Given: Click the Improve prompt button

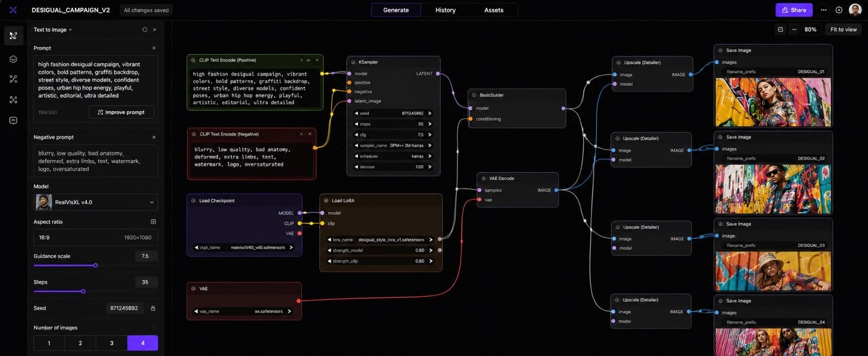Looking at the screenshot, I should [122, 112].
